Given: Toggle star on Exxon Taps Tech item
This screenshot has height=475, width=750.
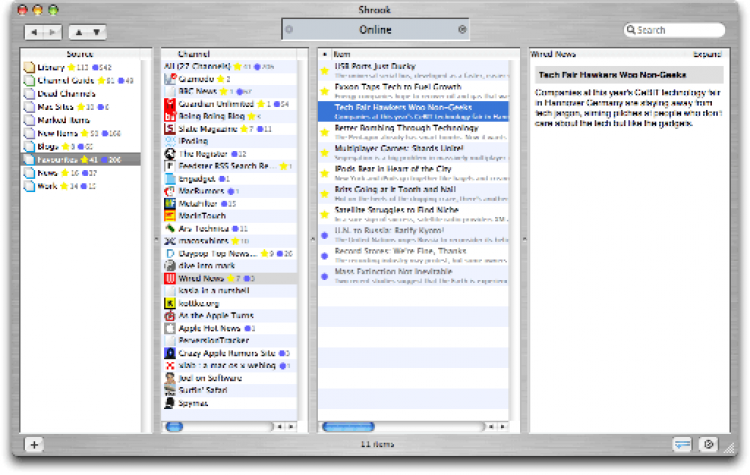Looking at the screenshot, I should click(x=325, y=91).
